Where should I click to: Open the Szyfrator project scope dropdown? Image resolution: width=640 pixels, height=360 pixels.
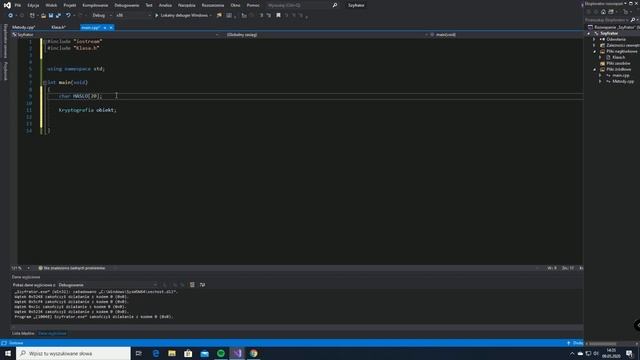pyautogui.click(x=116, y=35)
